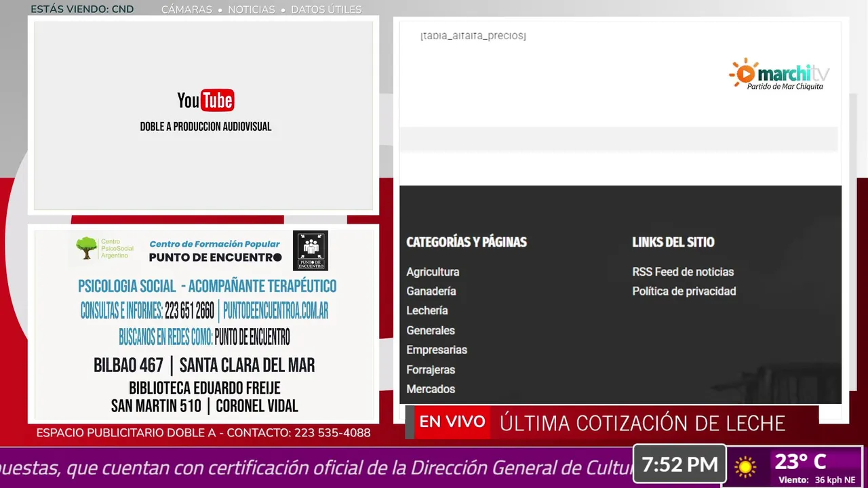
Task: Click the scrolling news ticker text
Action: tap(316, 468)
